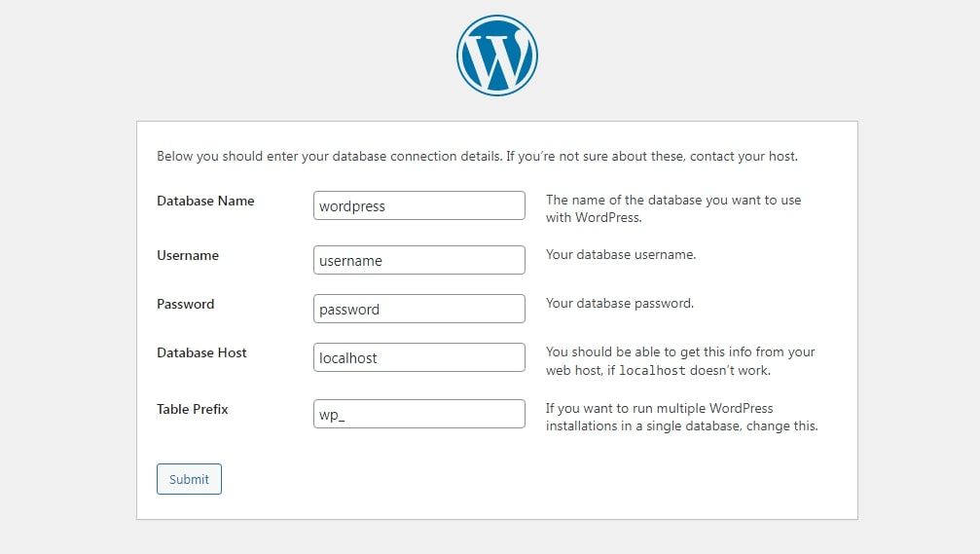The height and width of the screenshot is (554, 980).
Task: Click the "Table Prefix" field label
Action: [193, 410]
